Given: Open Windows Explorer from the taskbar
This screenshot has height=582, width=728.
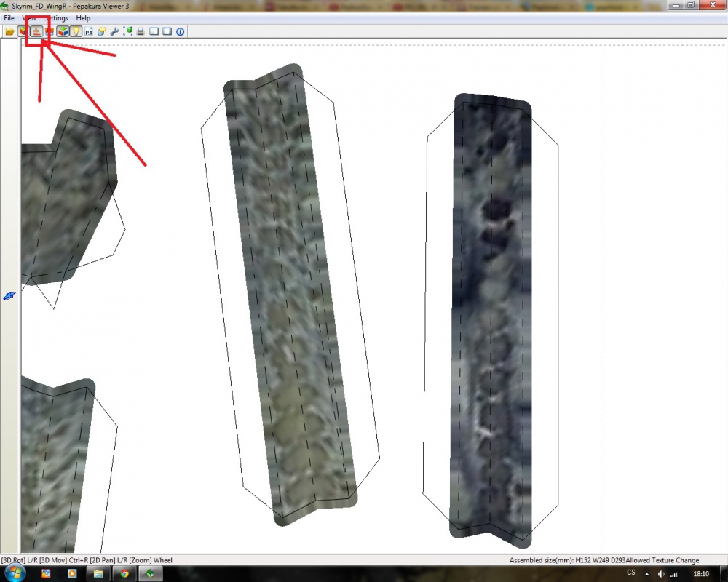Looking at the screenshot, I should tap(98, 574).
